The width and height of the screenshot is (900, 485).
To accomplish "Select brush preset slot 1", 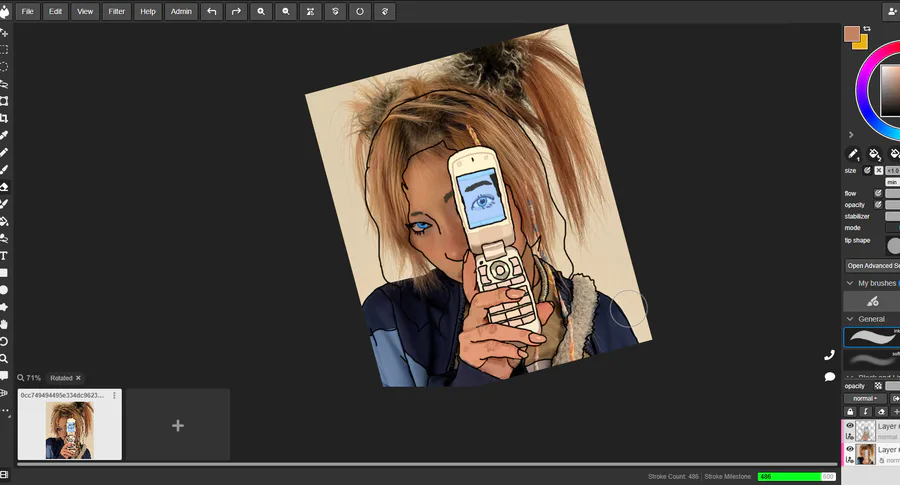I will (x=854, y=154).
